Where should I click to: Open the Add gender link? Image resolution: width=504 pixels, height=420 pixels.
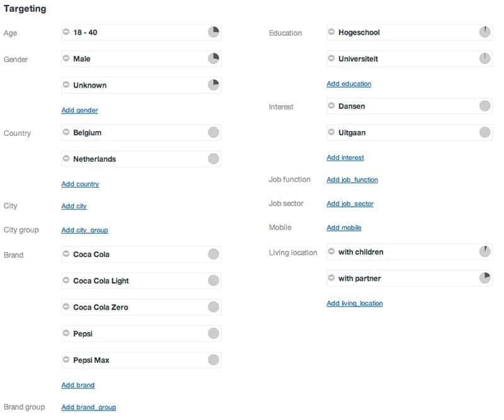point(79,110)
